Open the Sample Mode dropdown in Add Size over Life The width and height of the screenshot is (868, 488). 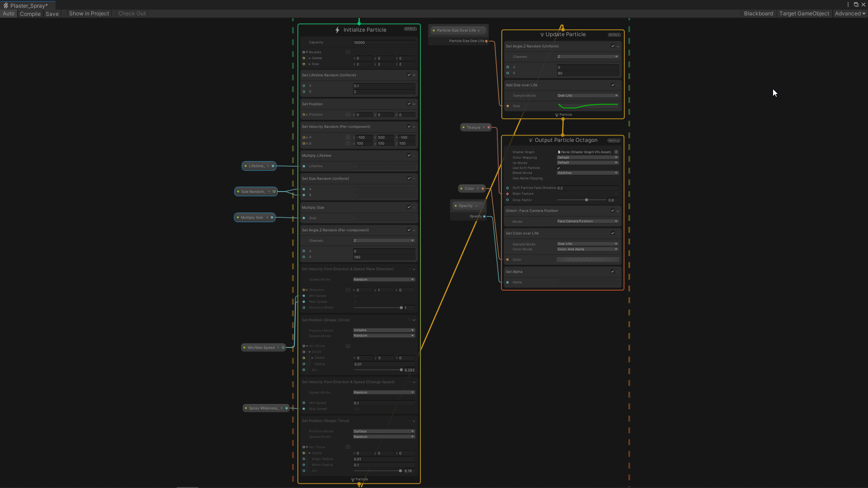click(x=587, y=95)
